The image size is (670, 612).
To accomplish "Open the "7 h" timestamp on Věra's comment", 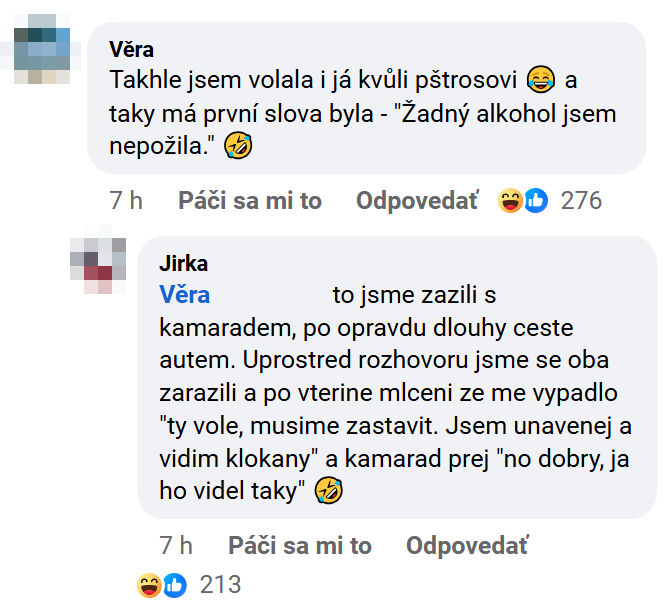I will (x=126, y=201).
